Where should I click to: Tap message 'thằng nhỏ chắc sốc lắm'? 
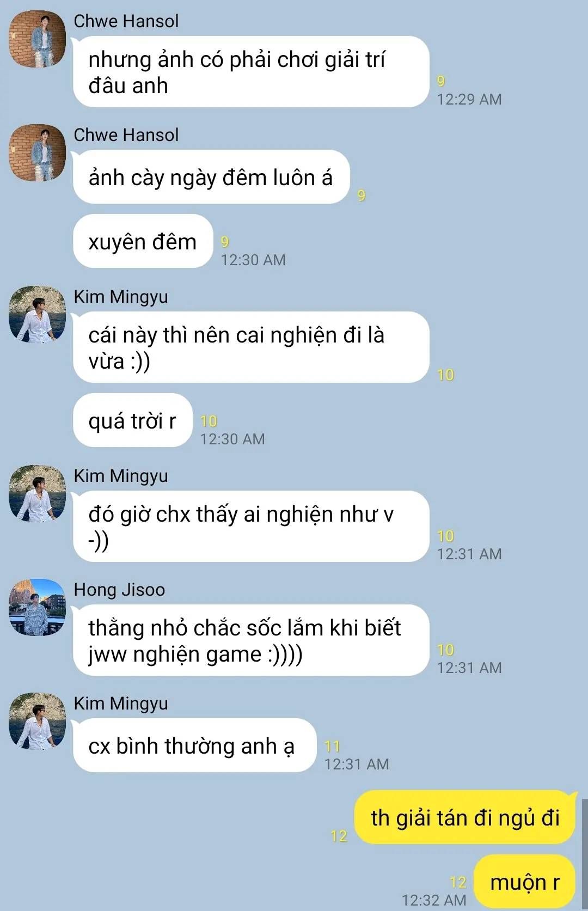pyautogui.click(x=251, y=640)
